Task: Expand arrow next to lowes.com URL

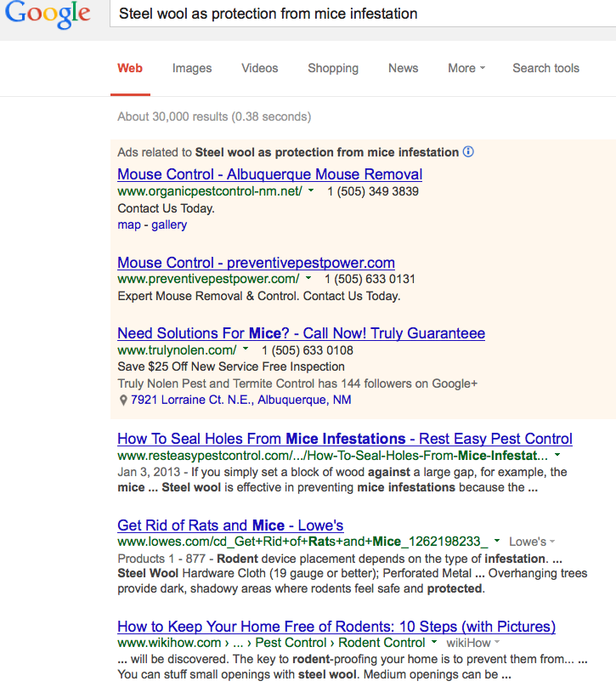Action: click(497, 541)
